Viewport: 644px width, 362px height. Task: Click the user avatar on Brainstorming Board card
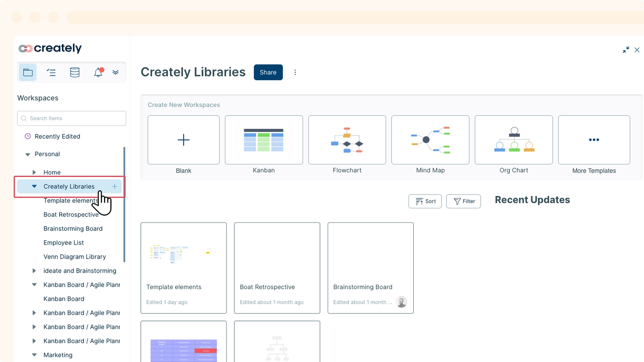coord(401,302)
